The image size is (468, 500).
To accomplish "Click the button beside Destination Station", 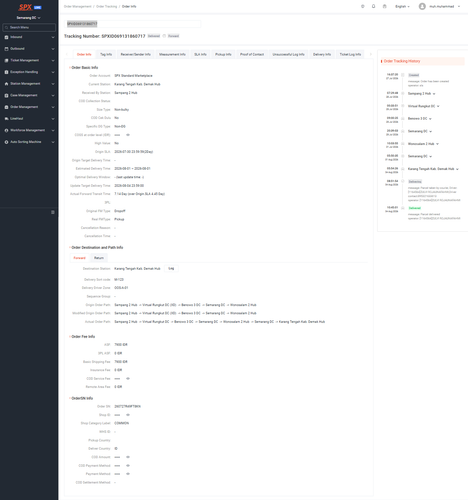I will coord(171,269).
